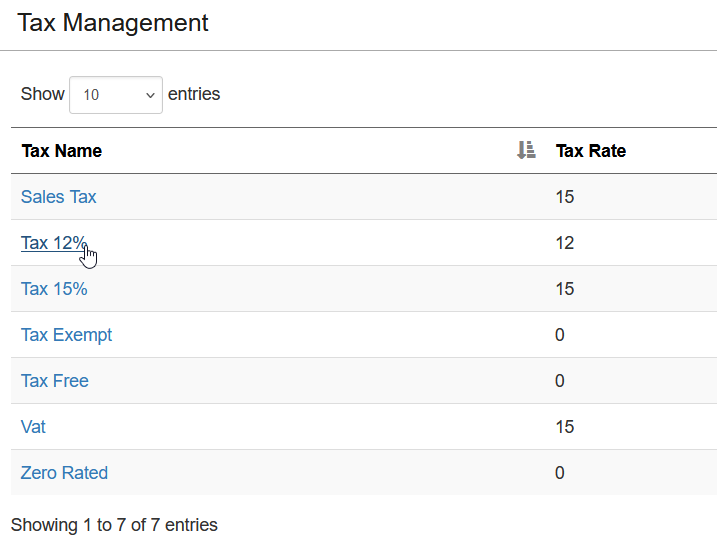
Task: Open the Tax 12% link
Action: 54,243
